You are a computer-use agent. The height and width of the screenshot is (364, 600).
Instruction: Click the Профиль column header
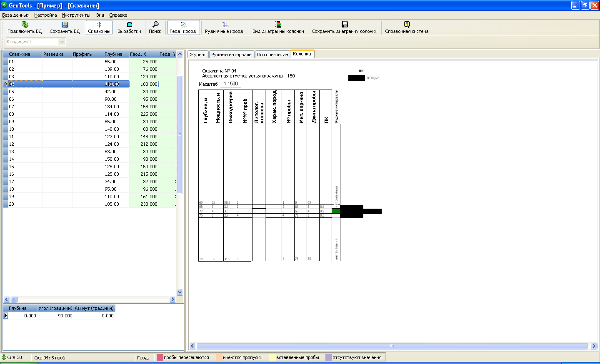coord(88,54)
